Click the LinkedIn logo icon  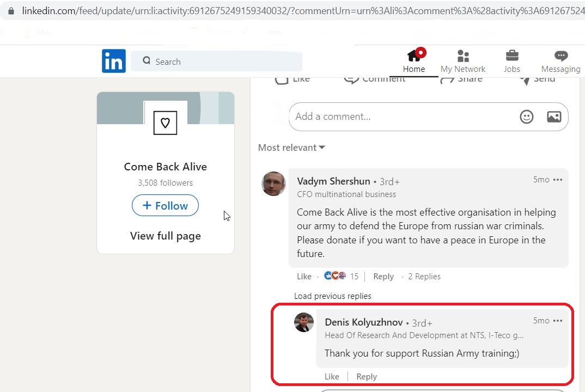click(x=114, y=61)
